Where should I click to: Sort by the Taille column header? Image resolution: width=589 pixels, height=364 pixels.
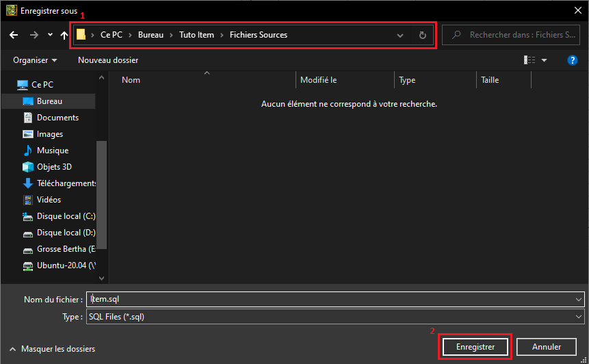(x=490, y=80)
